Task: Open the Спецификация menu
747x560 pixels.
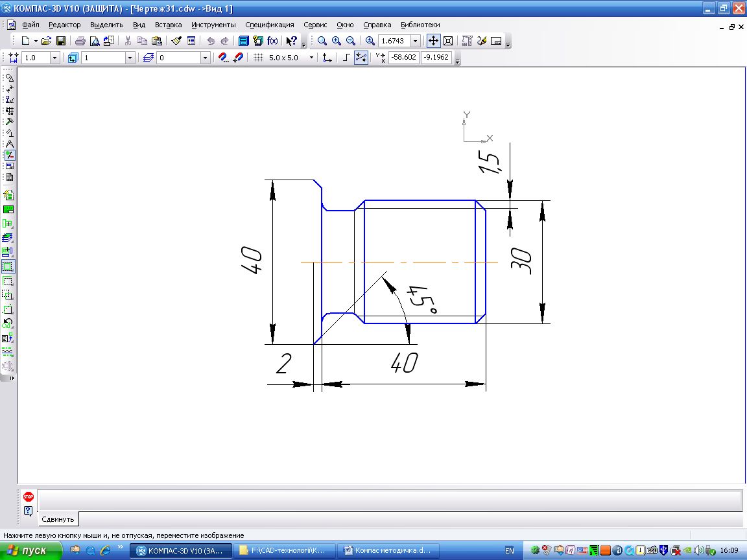Action: (x=270, y=25)
